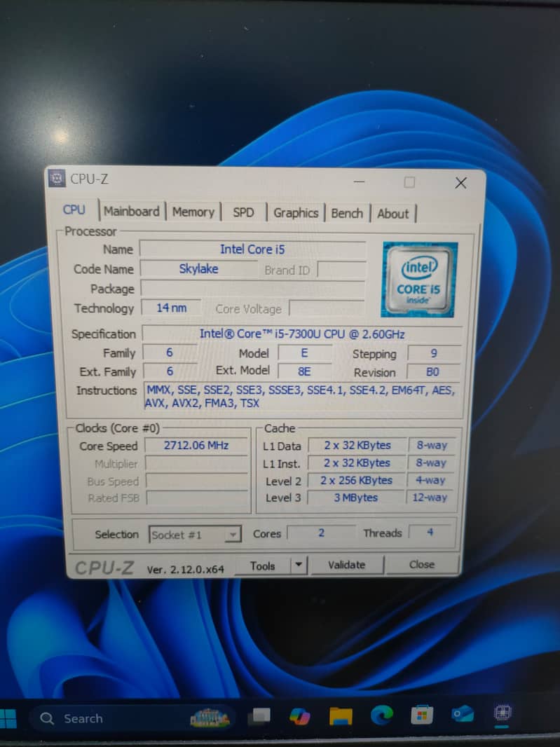Click the Stepping value 9
The width and height of the screenshot is (560, 747).
pyautogui.click(x=434, y=353)
